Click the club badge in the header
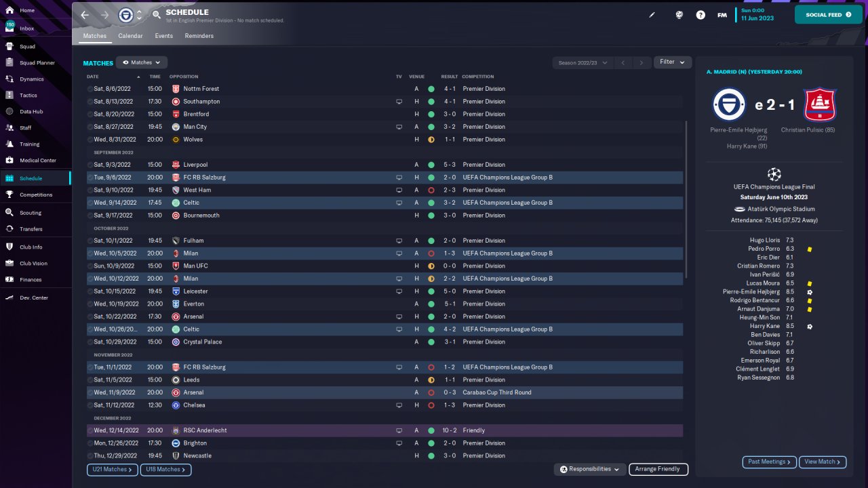Image resolution: width=868 pixels, height=488 pixels. pyautogui.click(x=125, y=15)
